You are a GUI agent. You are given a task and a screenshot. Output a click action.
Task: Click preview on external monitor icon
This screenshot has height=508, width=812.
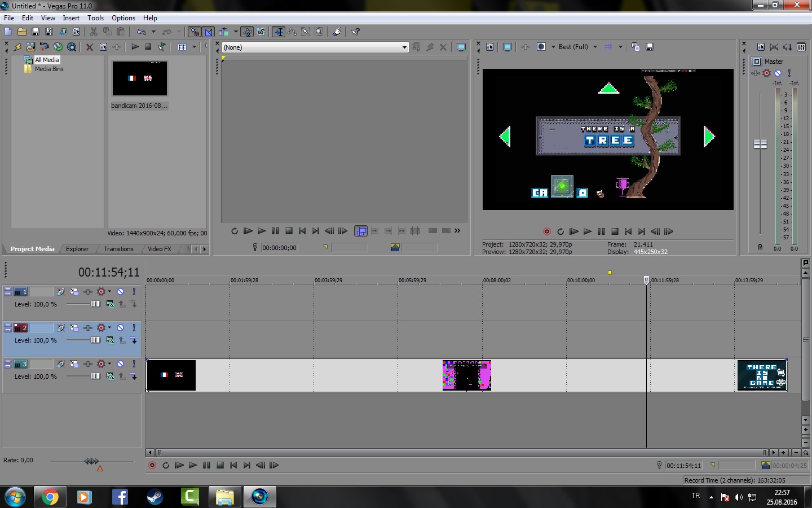tap(507, 47)
